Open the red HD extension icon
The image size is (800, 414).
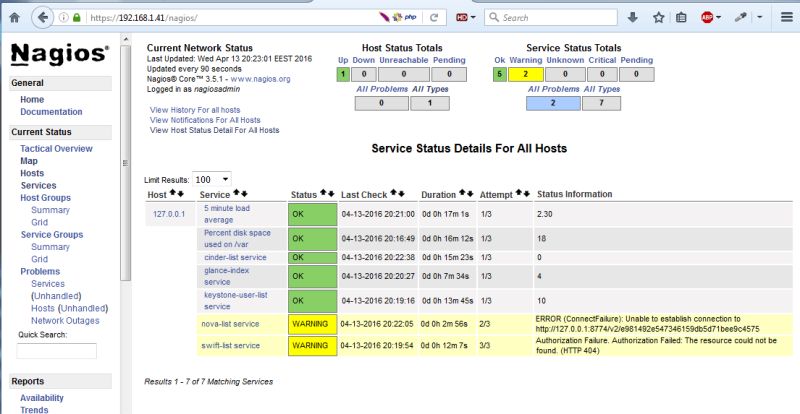(x=462, y=17)
